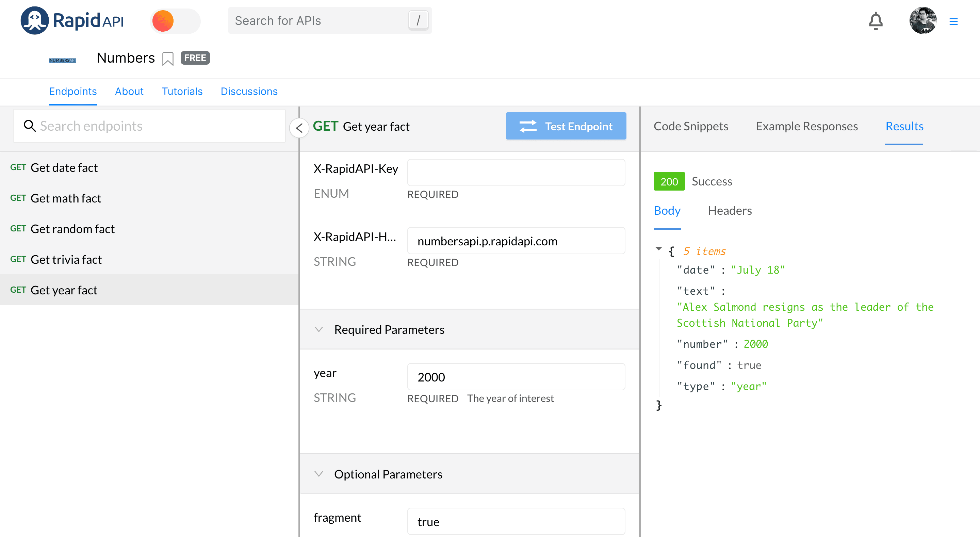Screen dimensions: 980x537
Task: Open the About tab
Action: [x=129, y=91]
